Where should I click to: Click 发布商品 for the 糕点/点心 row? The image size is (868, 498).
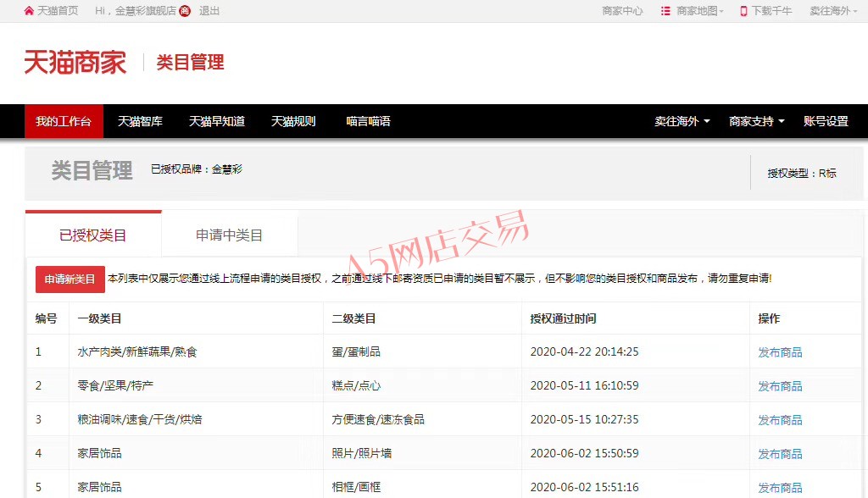[780, 386]
